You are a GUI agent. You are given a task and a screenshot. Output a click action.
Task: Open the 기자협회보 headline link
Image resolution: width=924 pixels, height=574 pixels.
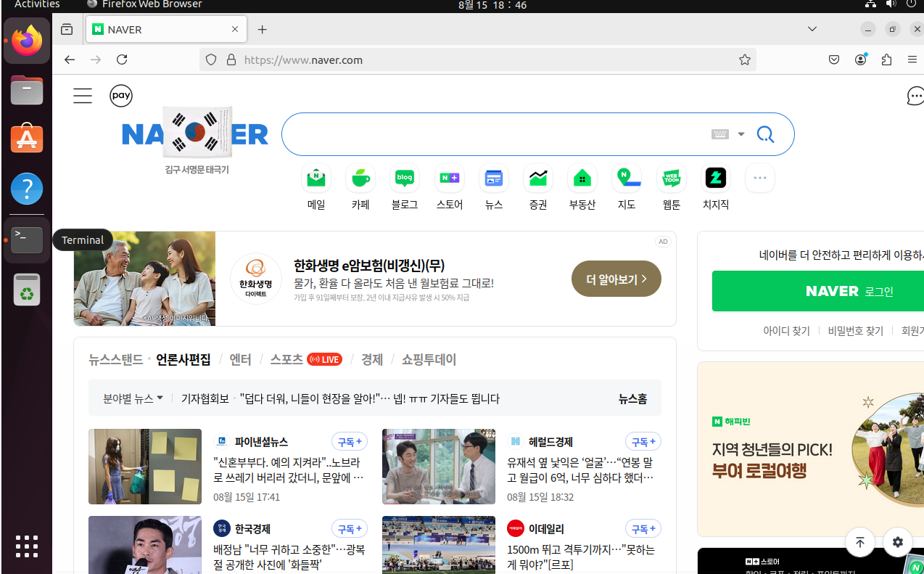coord(370,398)
